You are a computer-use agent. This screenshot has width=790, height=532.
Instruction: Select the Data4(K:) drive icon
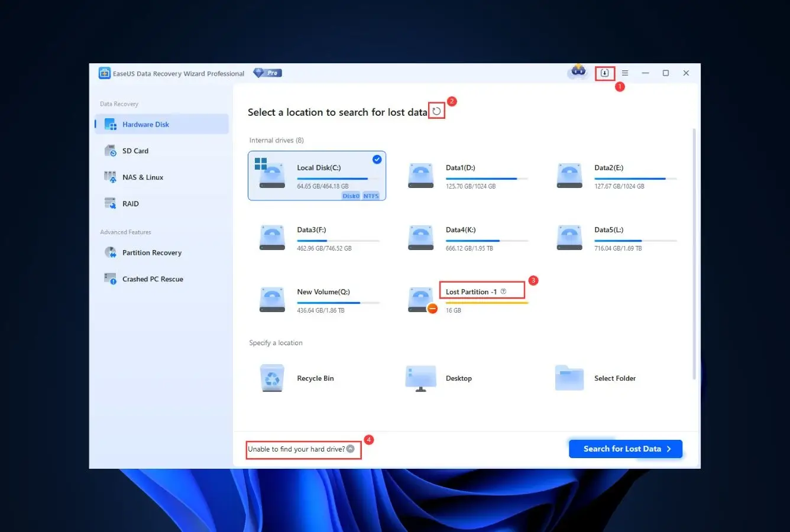click(421, 238)
